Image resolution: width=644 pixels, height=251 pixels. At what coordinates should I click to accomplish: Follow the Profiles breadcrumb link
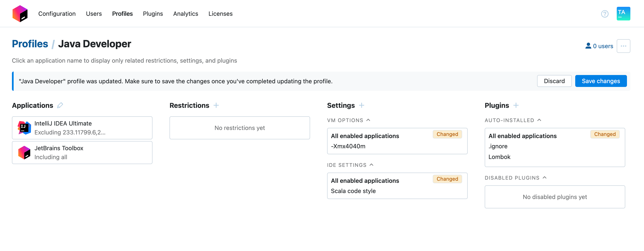click(x=30, y=44)
